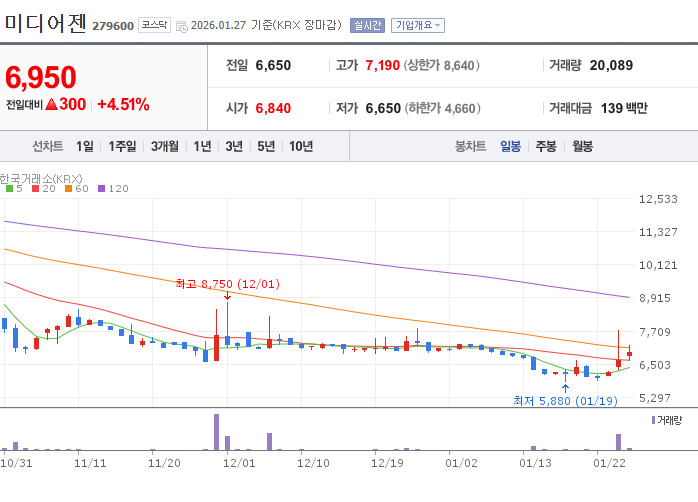Screen dimensions: 698x502
Task: Switch to the 월봉 candlestick chart
Action: tap(582, 146)
